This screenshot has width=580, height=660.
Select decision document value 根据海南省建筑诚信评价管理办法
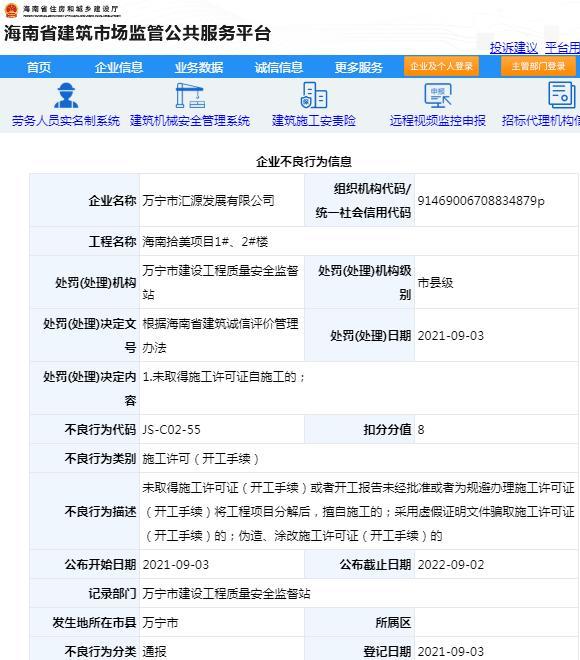point(220,335)
